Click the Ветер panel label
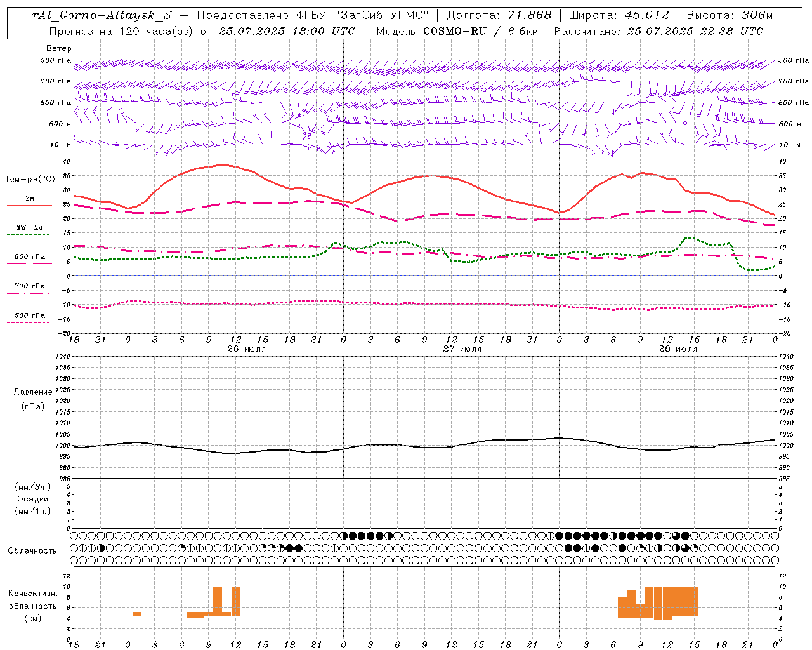The image size is (812, 650). click(59, 48)
